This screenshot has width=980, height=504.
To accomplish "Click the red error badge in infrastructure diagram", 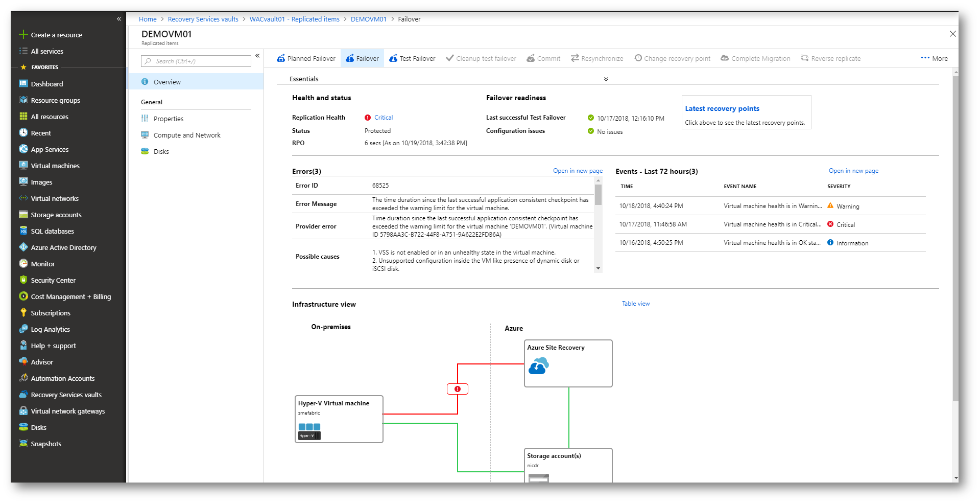I will [x=458, y=389].
